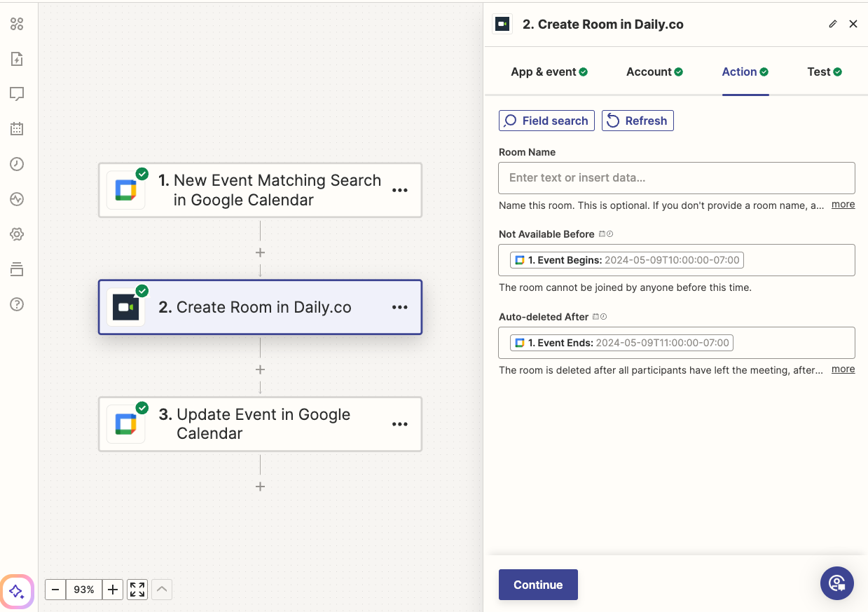Close the Create Room panel
The width and height of the screenshot is (868, 612).
[853, 24]
